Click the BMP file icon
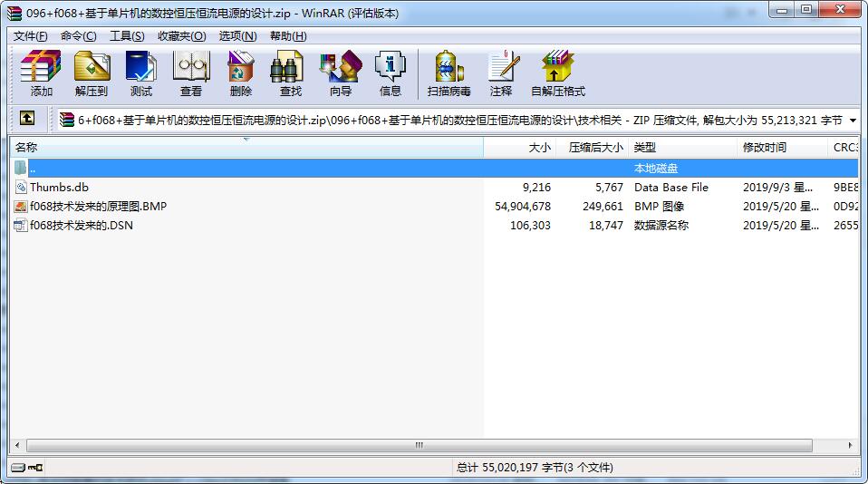 21,206
